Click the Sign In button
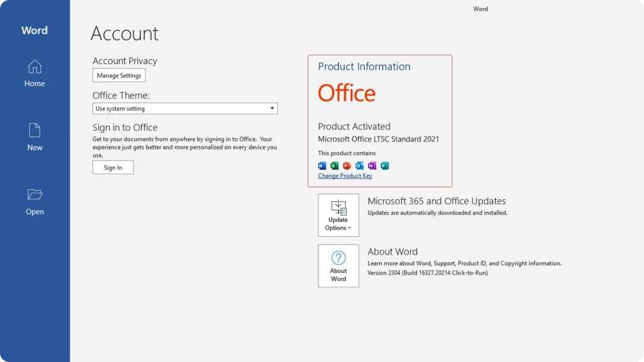644x362 pixels. (x=113, y=167)
